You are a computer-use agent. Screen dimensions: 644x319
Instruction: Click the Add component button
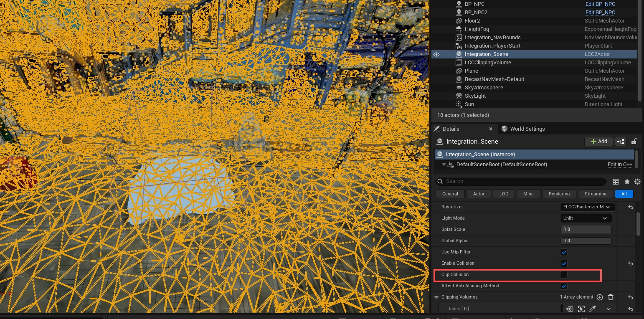(x=598, y=142)
